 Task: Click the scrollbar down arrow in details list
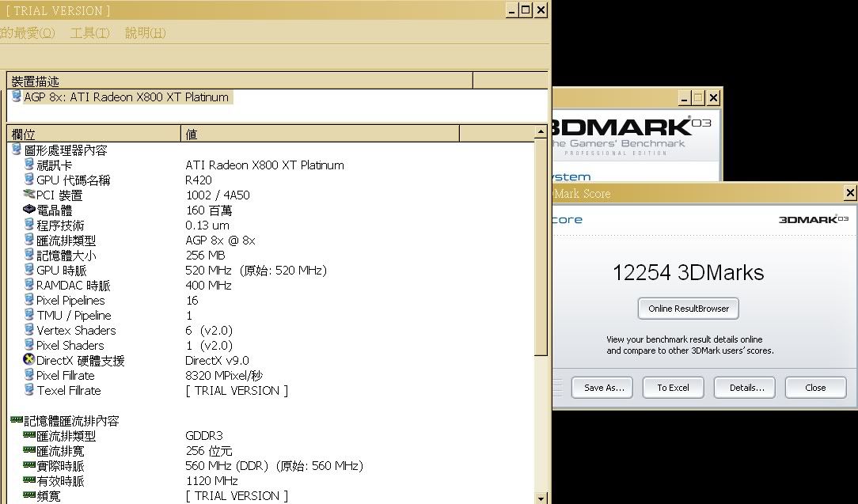[x=541, y=498]
